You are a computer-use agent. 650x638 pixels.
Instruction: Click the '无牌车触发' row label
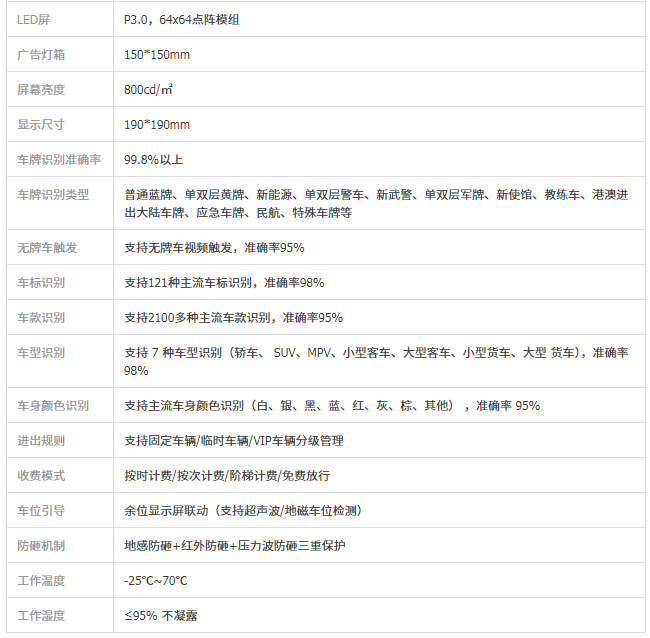pos(47,248)
